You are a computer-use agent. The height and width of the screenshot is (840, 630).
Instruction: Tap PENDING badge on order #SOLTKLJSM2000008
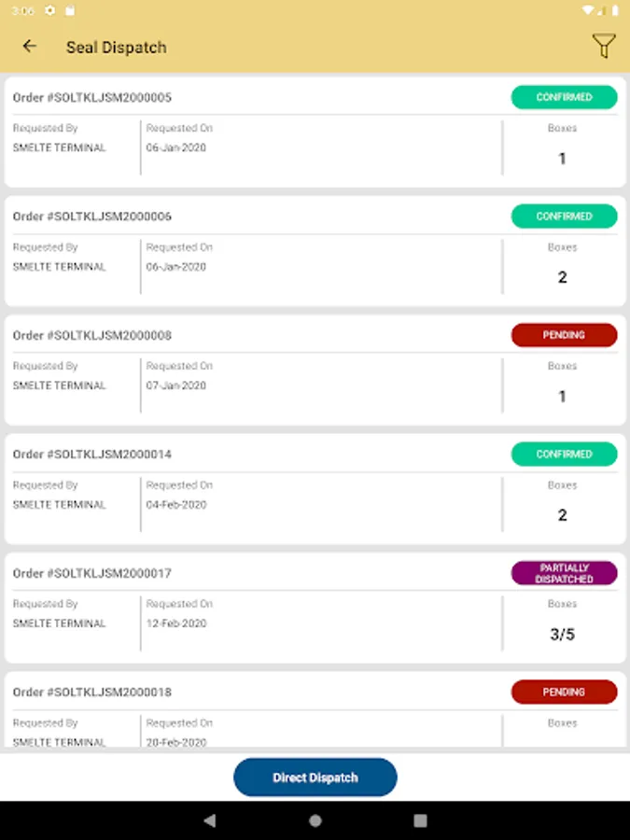click(x=564, y=335)
